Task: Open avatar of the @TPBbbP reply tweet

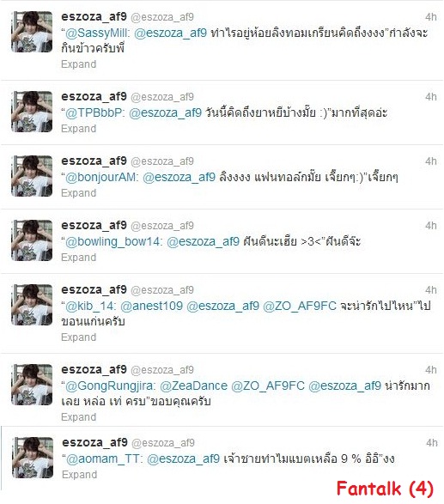Action: point(32,112)
